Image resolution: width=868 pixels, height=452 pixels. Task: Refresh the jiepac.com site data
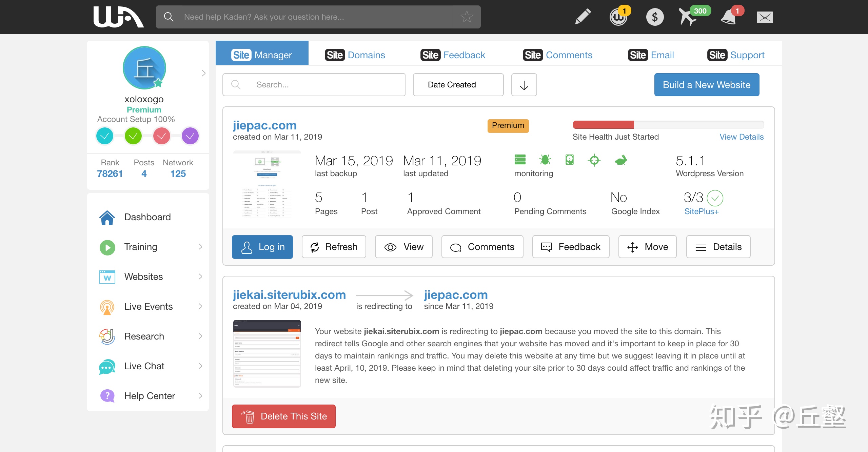pyautogui.click(x=334, y=247)
